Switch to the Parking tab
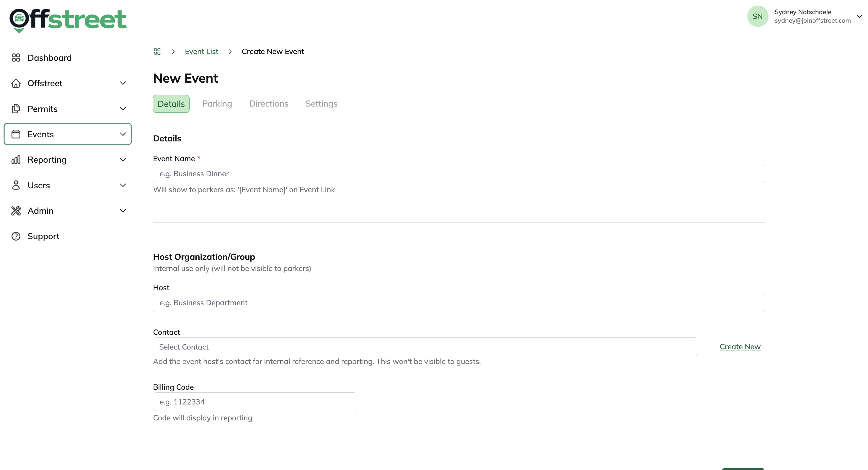The height and width of the screenshot is (470, 868). pos(217,104)
